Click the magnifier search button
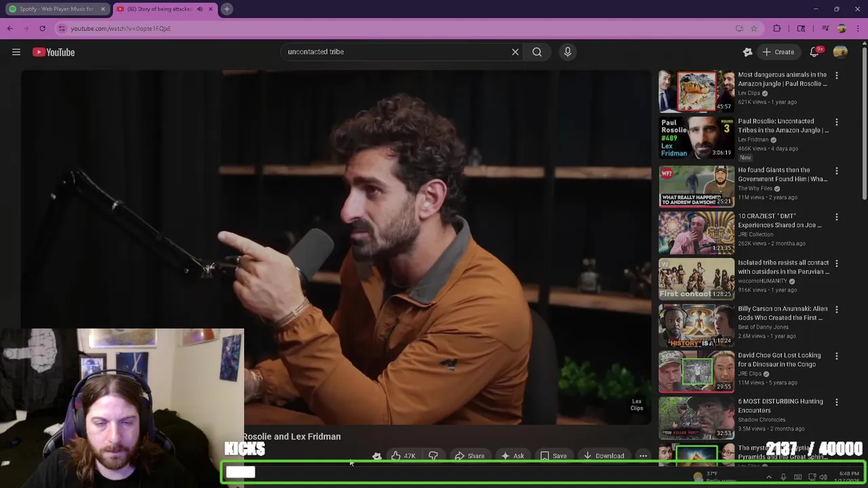Screen dimensions: 868x488 (x=537, y=52)
